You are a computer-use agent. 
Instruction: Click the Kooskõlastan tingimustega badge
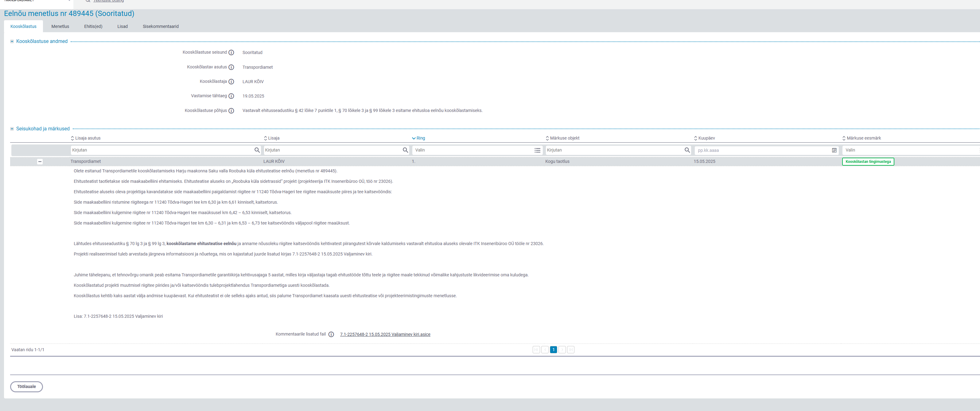point(868,162)
